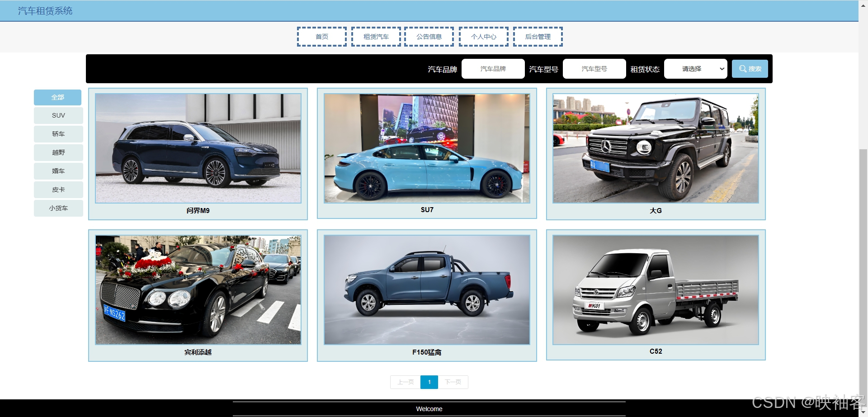Open the 问界M9 car image
Viewport: 868px width, 417px height.
point(198,148)
